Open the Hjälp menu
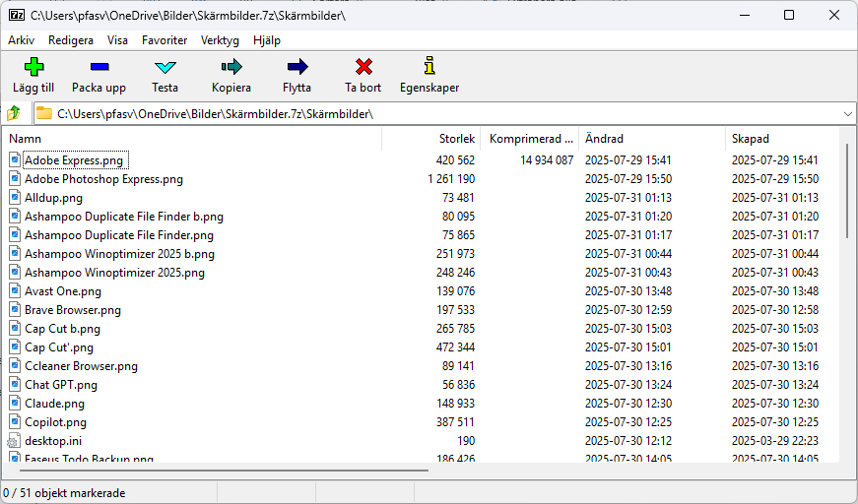The height and width of the screenshot is (504, 858). [x=267, y=40]
